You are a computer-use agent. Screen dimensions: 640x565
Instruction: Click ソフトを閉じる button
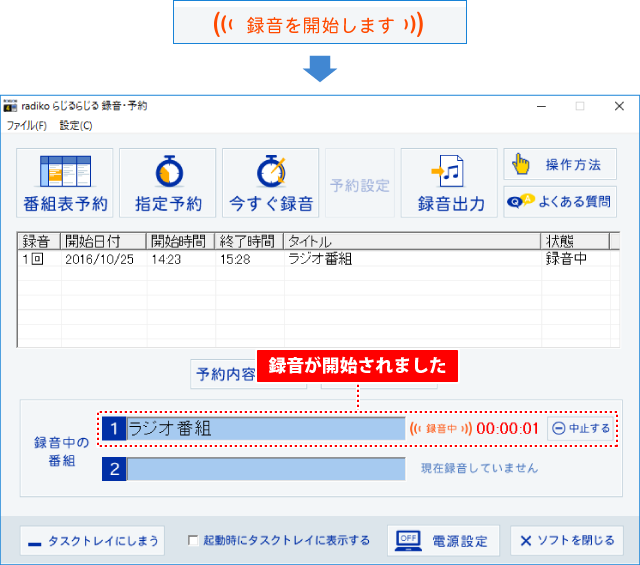[567, 541]
